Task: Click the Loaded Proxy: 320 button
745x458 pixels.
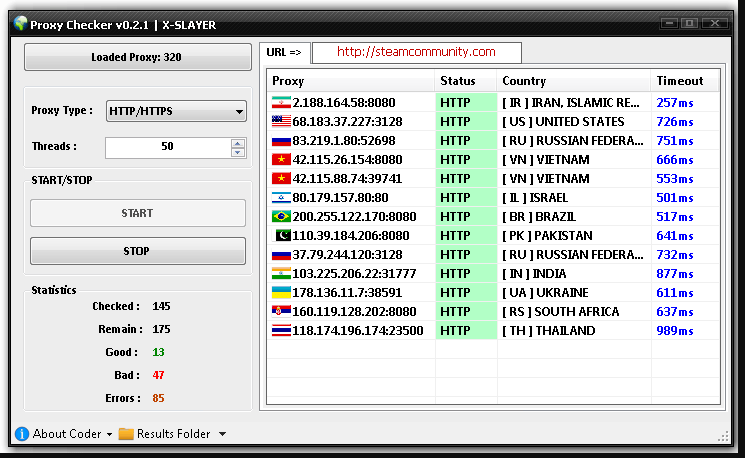Action: coord(138,57)
